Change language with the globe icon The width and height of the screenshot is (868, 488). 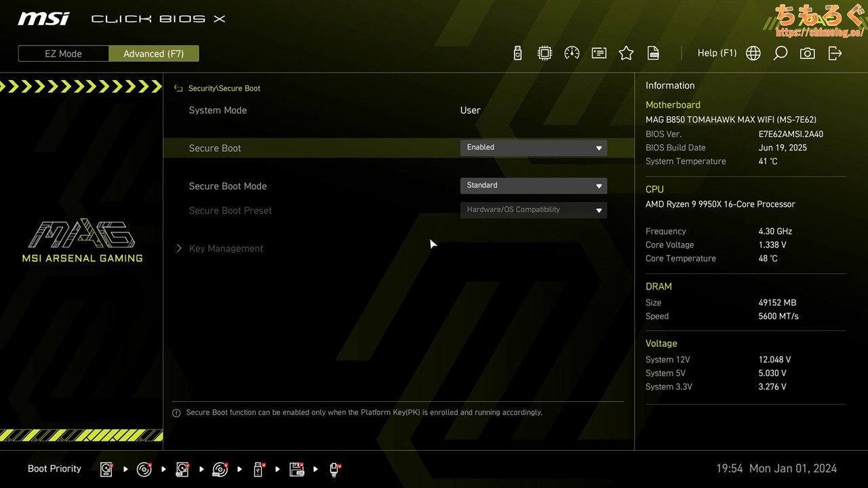pos(753,54)
